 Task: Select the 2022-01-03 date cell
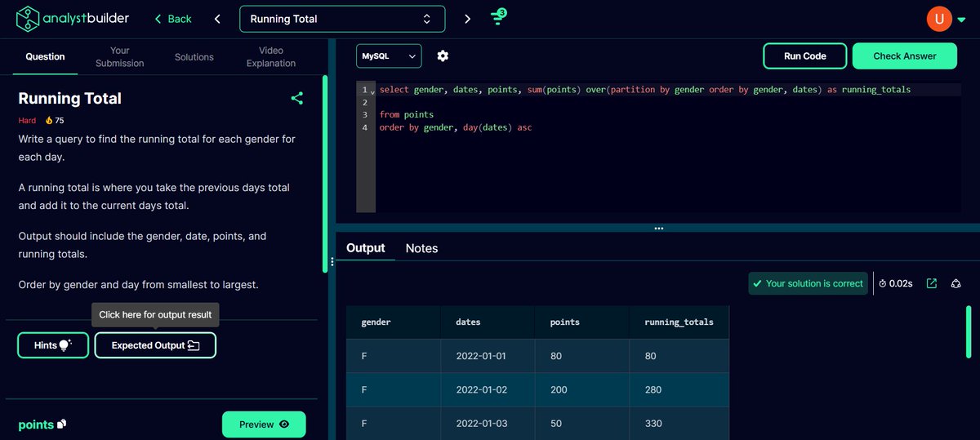coord(488,423)
